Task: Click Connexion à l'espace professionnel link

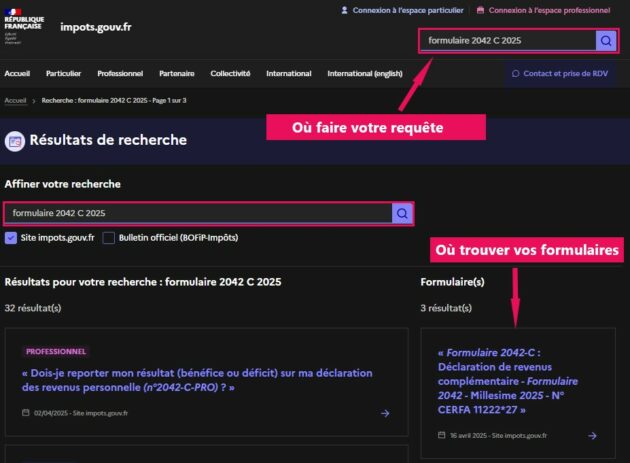Action: click(549, 10)
